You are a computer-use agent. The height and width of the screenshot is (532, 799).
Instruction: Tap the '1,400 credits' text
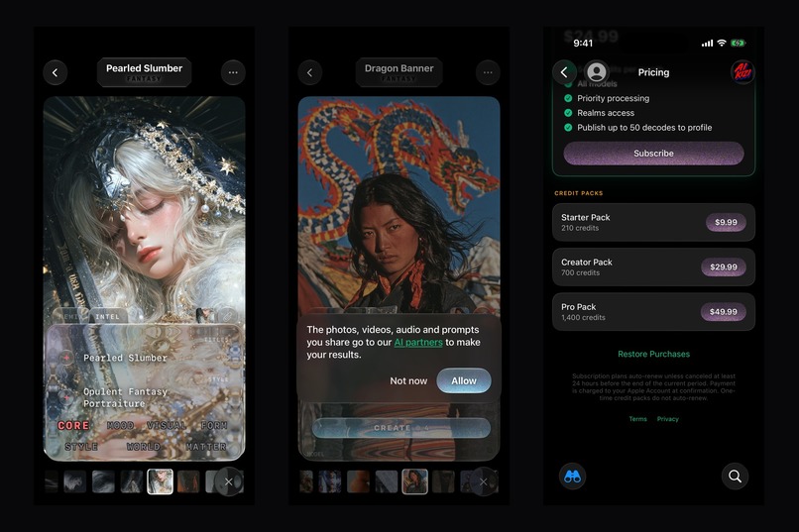tap(583, 318)
